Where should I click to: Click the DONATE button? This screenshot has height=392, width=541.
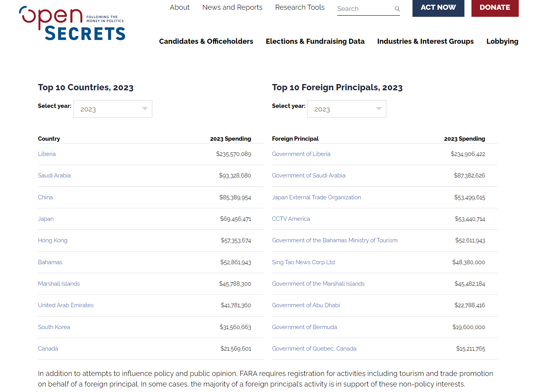click(x=495, y=8)
